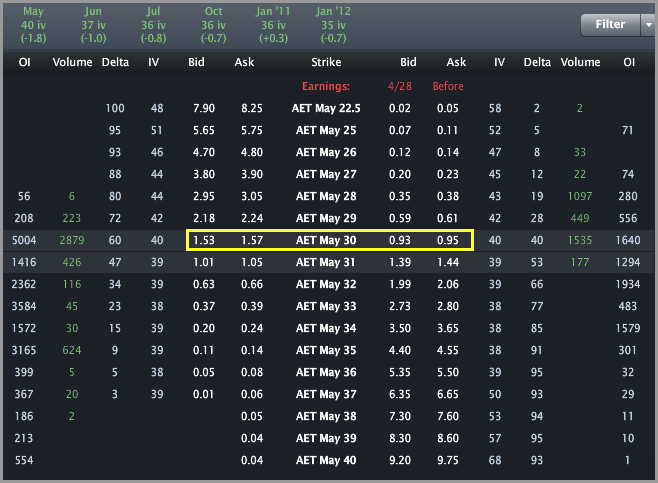Select the AET May 33 strike

tap(326, 306)
